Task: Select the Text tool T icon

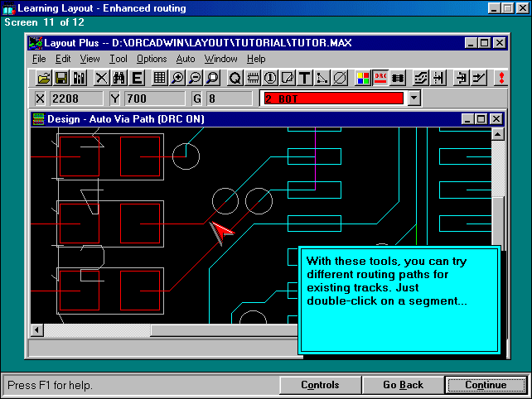Action: tap(304, 78)
